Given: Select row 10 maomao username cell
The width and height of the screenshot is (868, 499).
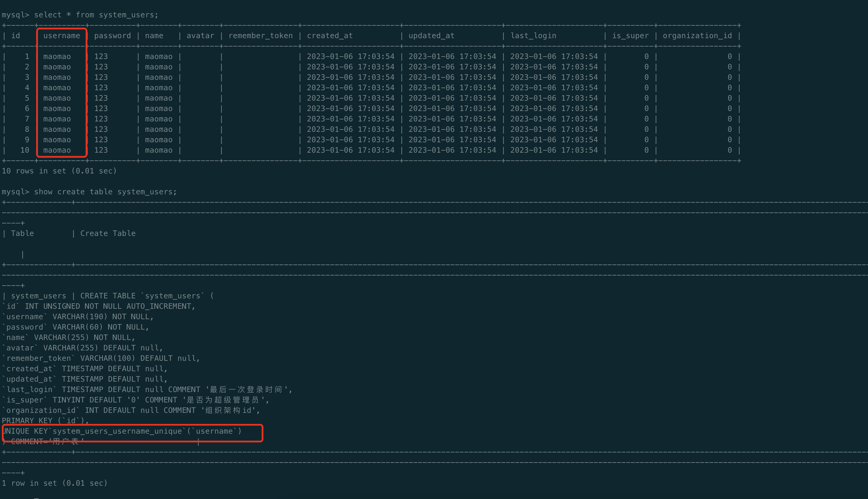Looking at the screenshot, I should tap(57, 150).
